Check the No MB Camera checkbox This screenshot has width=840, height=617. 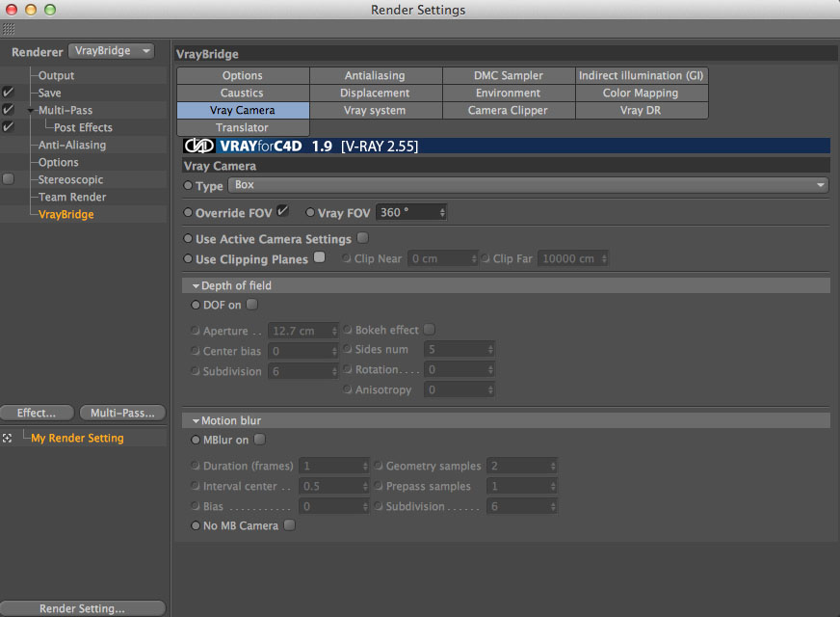289,524
